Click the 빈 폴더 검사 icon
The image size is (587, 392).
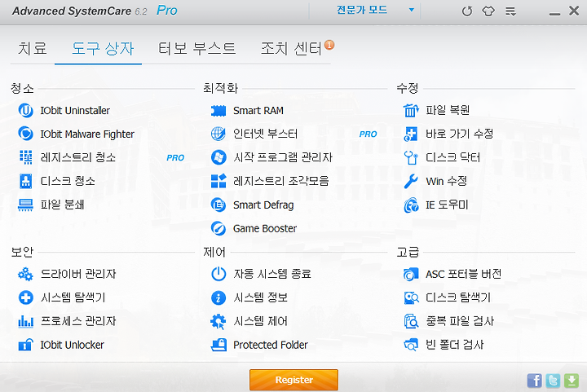(411, 345)
